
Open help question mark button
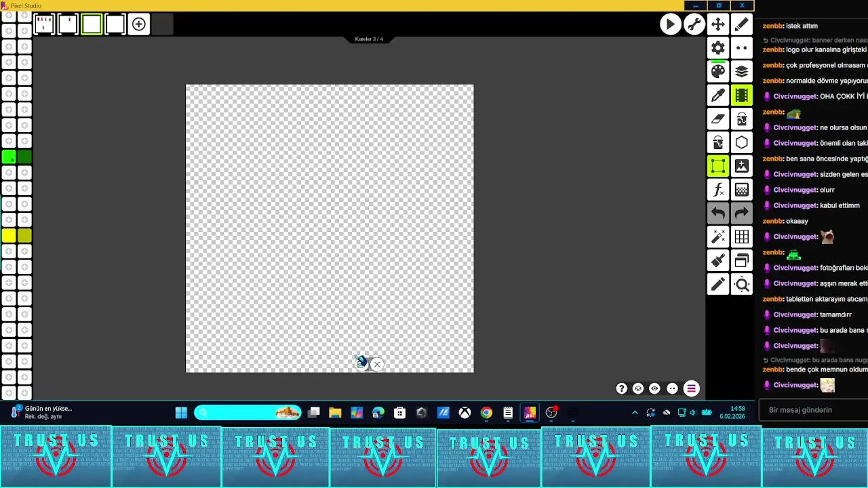621,388
